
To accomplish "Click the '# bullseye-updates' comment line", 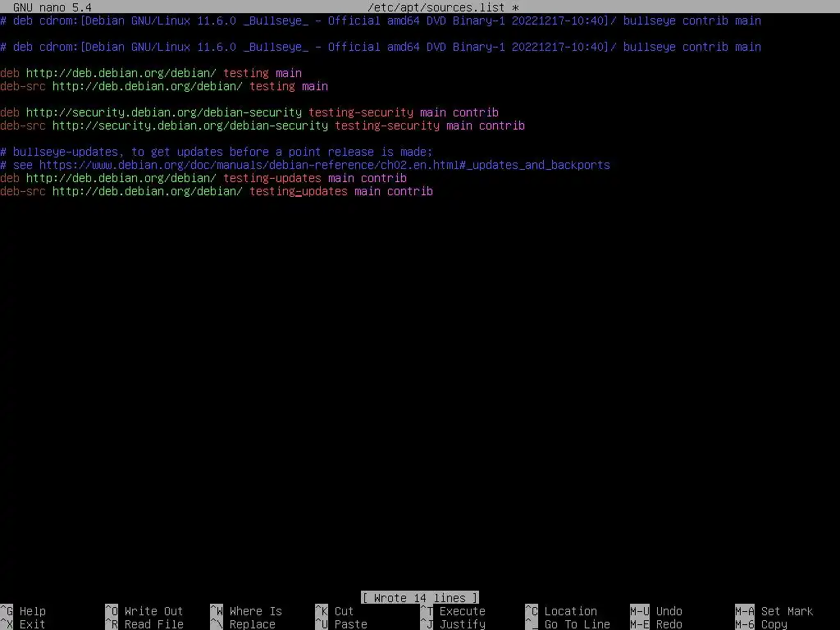I will (x=216, y=152).
